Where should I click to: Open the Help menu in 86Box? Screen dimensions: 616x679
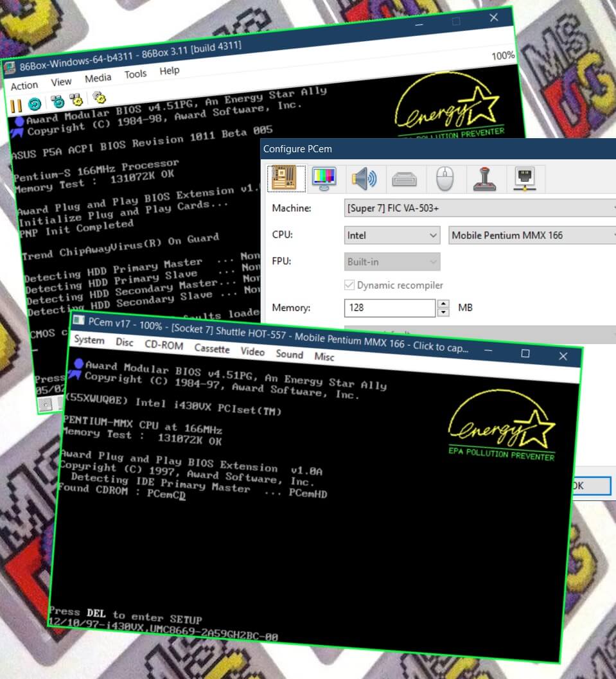click(x=170, y=71)
